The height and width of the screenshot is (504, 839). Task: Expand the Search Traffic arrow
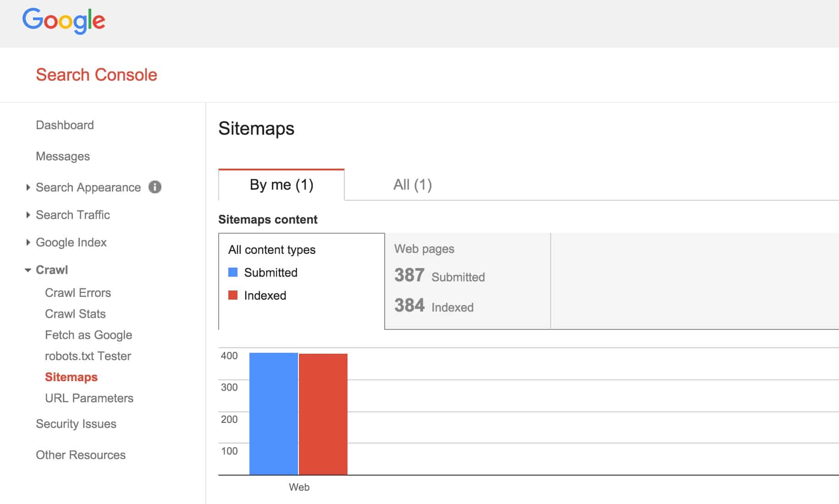[28, 215]
